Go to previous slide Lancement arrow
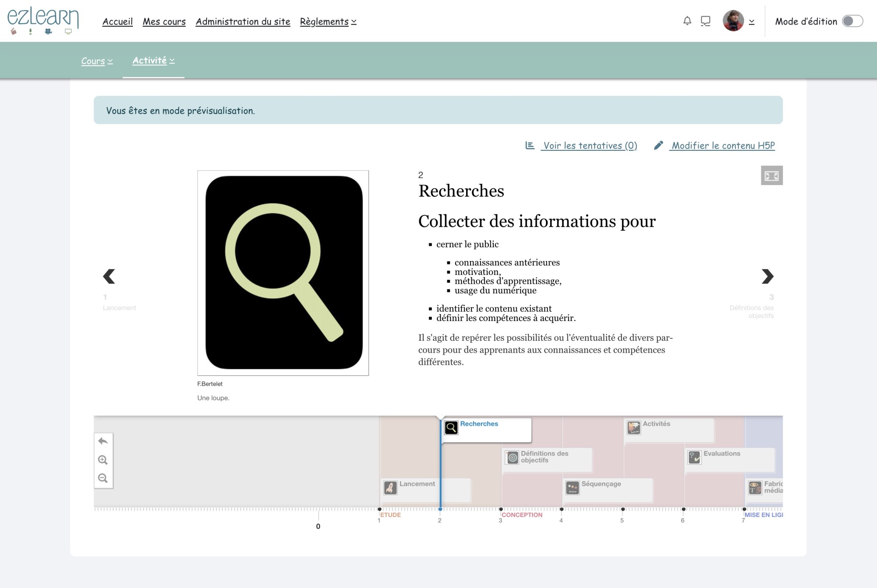 click(109, 276)
